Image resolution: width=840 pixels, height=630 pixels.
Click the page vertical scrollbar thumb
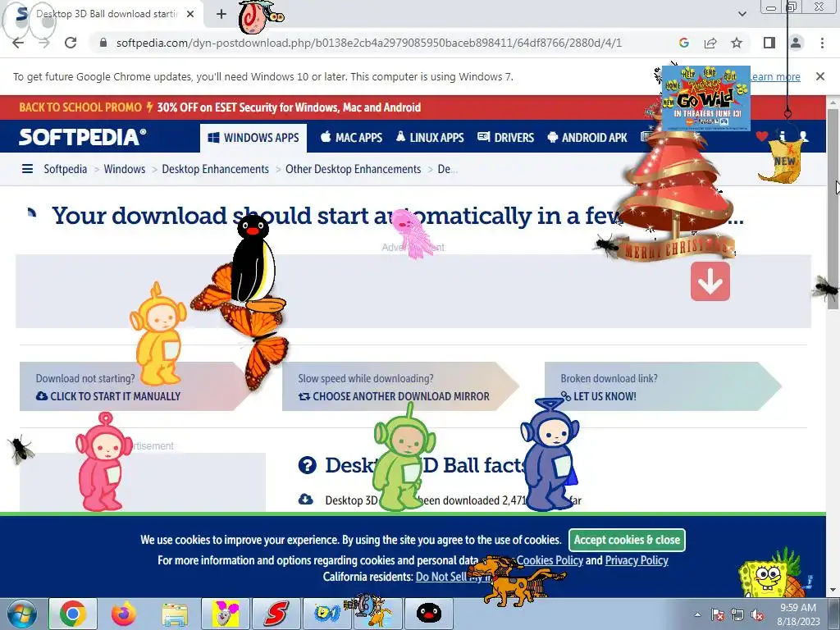(833, 209)
